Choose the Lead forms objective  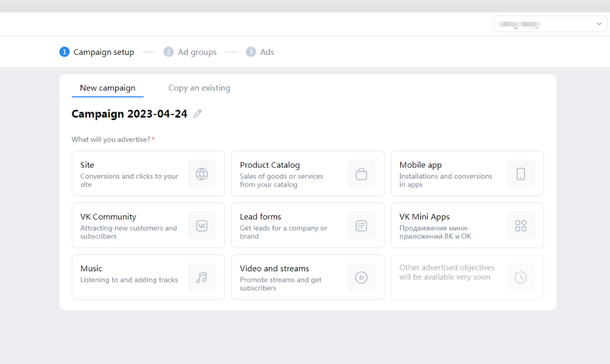click(307, 225)
